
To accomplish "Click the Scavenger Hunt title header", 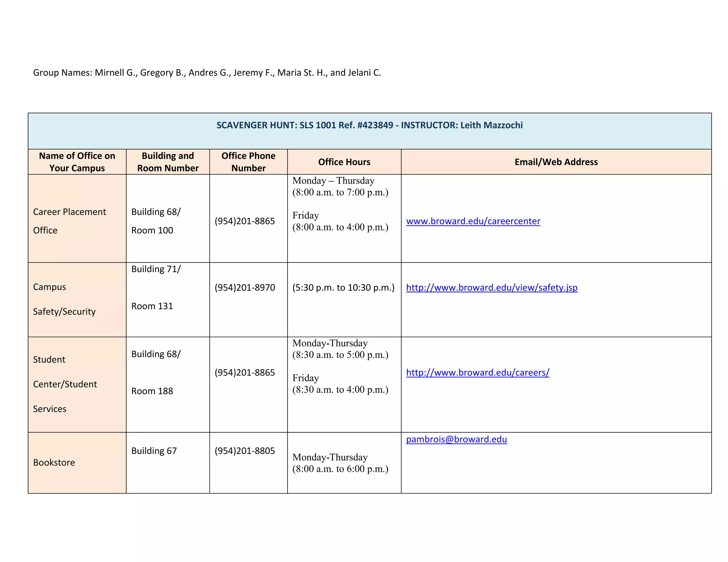I will click(369, 125).
